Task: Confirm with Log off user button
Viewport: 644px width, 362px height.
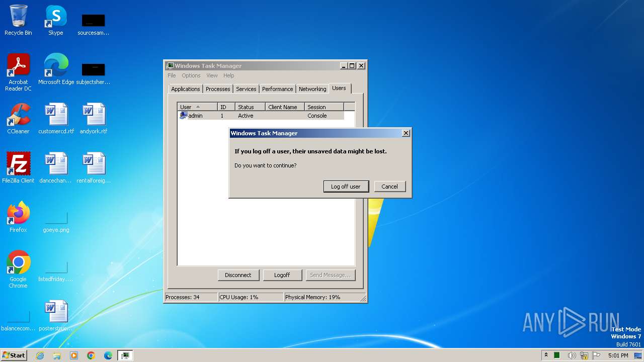Action: pos(346,187)
